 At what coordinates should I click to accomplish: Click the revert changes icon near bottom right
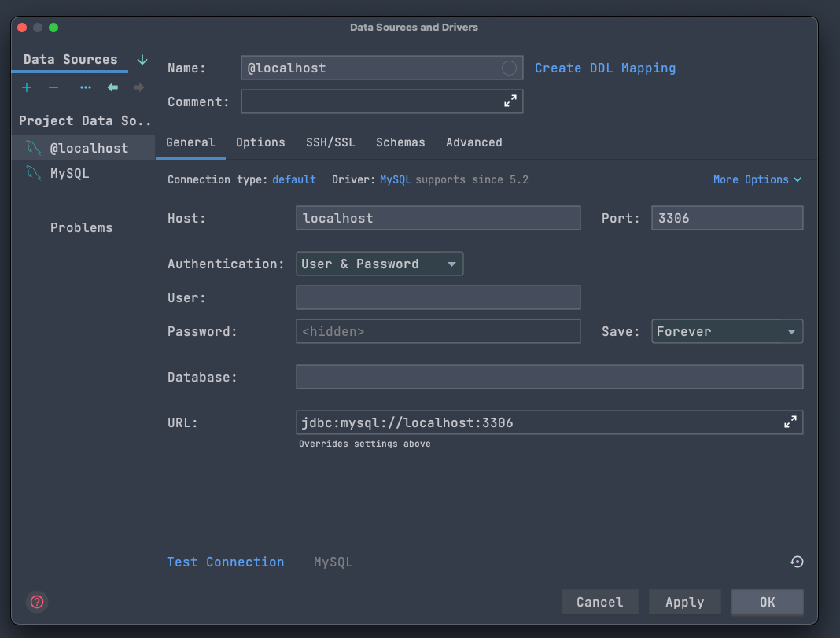pos(797,562)
